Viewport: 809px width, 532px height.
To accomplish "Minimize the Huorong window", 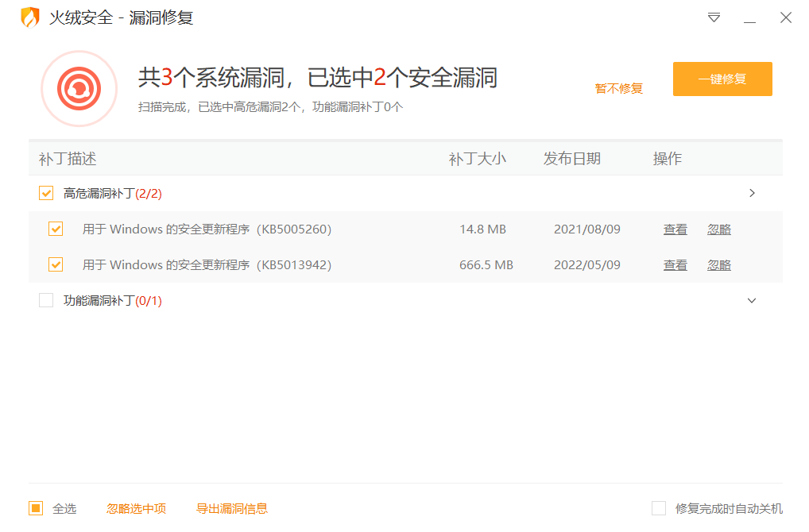I will [749, 17].
